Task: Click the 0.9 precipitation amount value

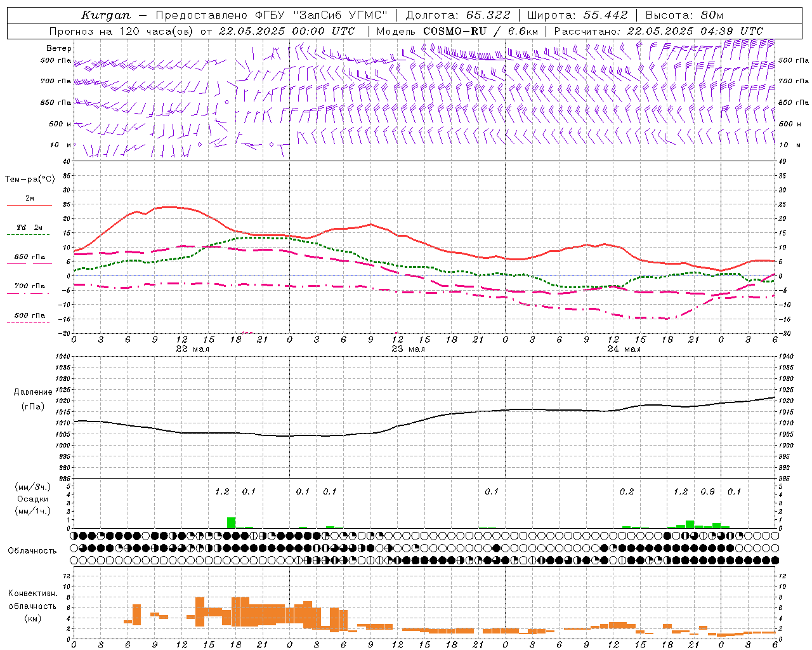Action: point(707,492)
